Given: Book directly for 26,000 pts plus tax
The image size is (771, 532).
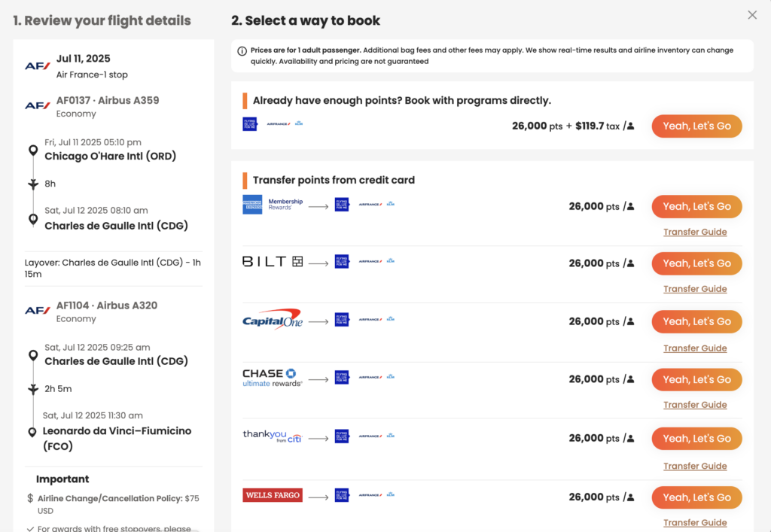Looking at the screenshot, I should pos(696,126).
